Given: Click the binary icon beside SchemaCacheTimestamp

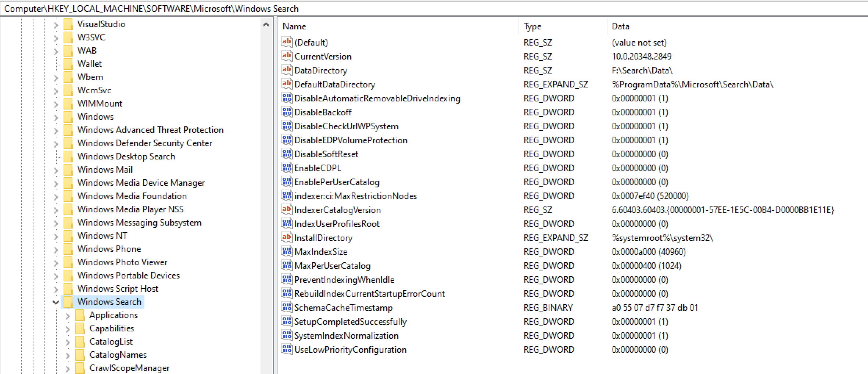Looking at the screenshot, I should pyautogui.click(x=287, y=307).
